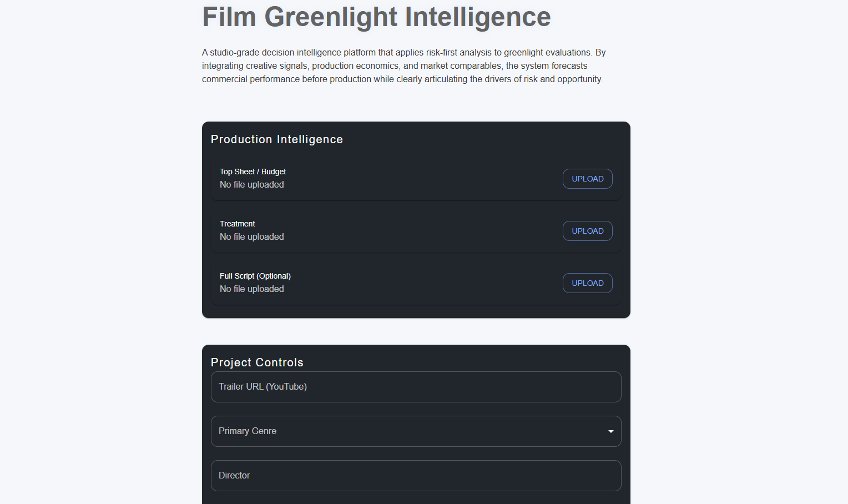Click the Film Greenlight Intelligence title
This screenshot has height=504, width=848.
coord(376,17)
